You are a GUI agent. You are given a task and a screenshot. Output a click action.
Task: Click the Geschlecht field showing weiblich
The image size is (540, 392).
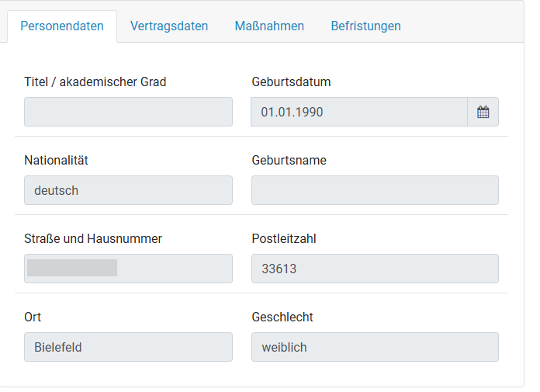tap(375, 347)
